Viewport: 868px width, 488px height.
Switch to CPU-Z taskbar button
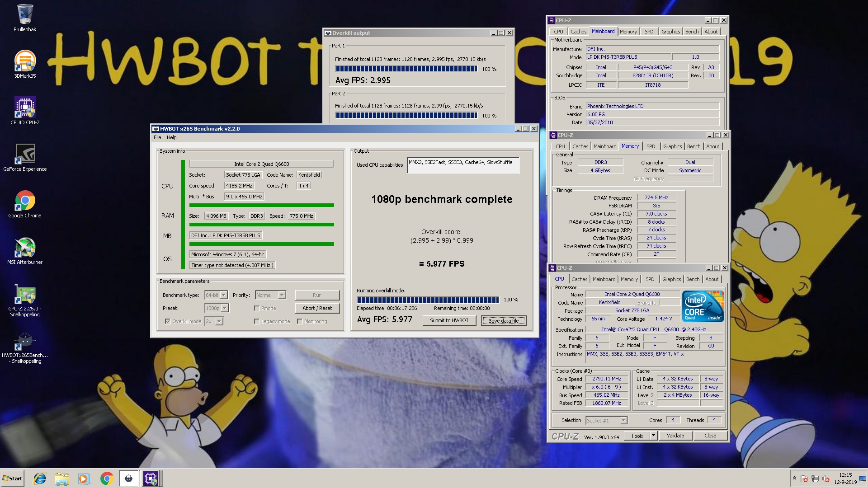[151, 479]
